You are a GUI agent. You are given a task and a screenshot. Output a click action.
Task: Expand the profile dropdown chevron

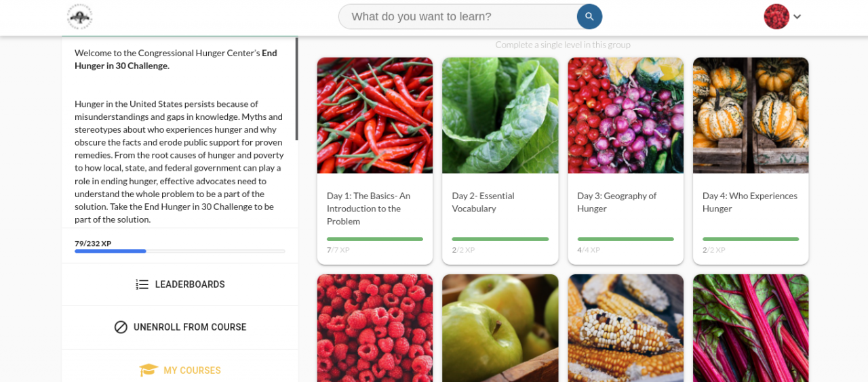(797, 17)
